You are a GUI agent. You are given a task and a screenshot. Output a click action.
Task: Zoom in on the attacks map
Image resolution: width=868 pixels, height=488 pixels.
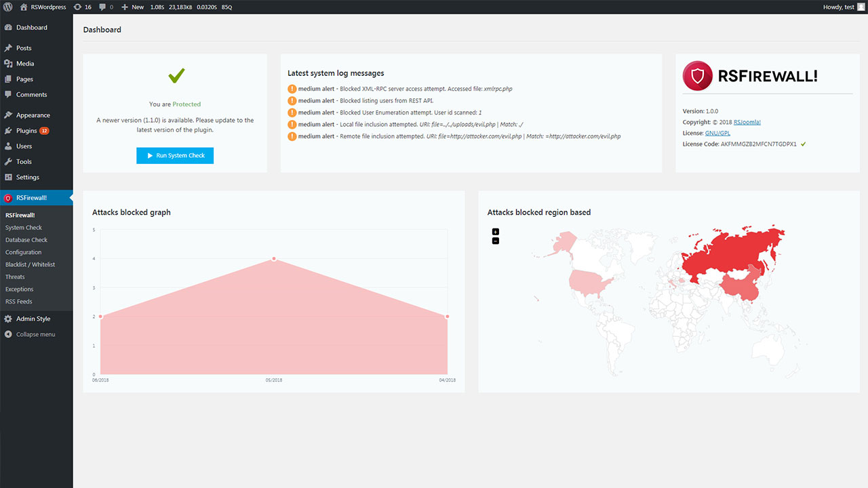[495, 232]
